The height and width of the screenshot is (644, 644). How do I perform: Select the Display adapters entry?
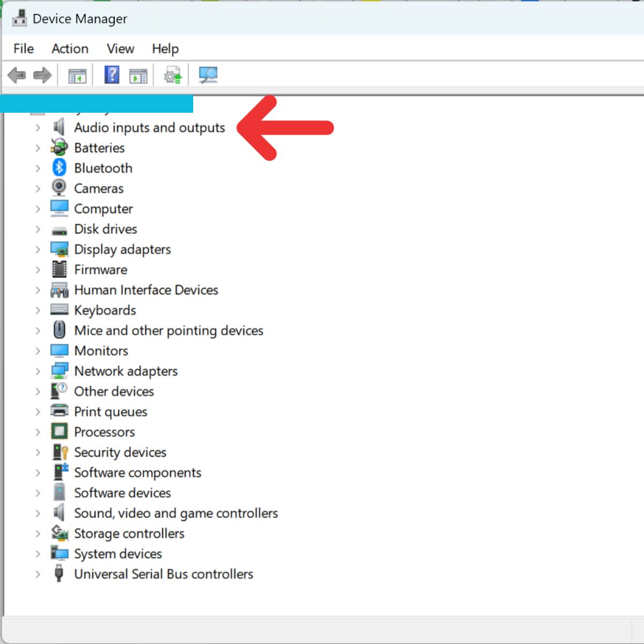(122, 249)
